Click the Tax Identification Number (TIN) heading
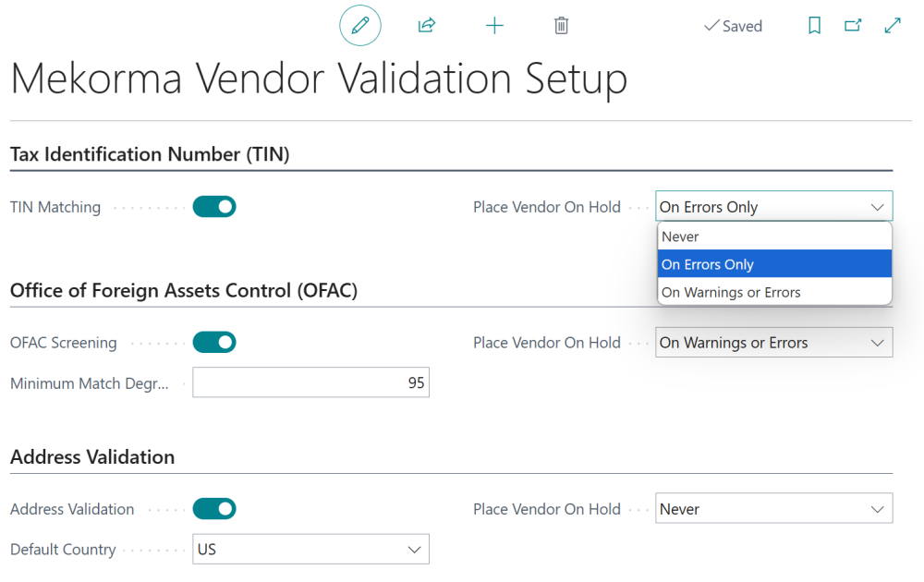The height and width of the screenshot is (582, 924). click(150, 154)
